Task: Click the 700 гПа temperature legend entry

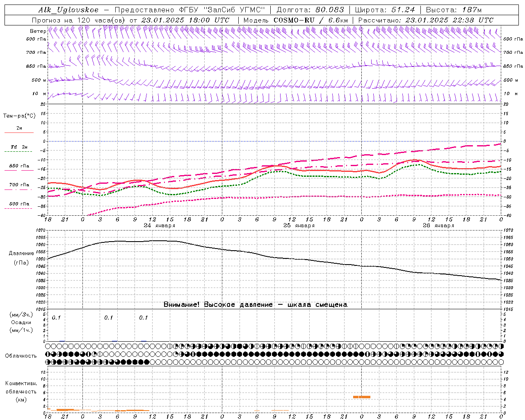Action: [19, 185]
